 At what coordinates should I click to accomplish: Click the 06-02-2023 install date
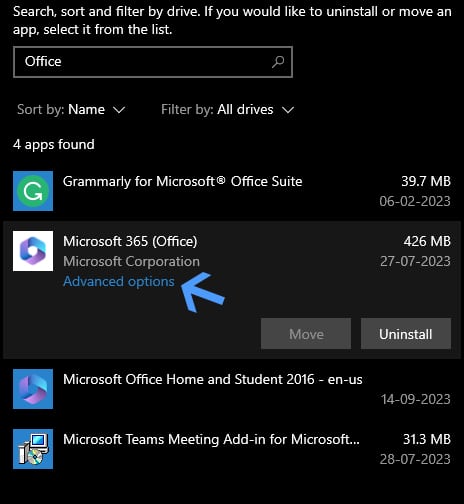point(415,201)
